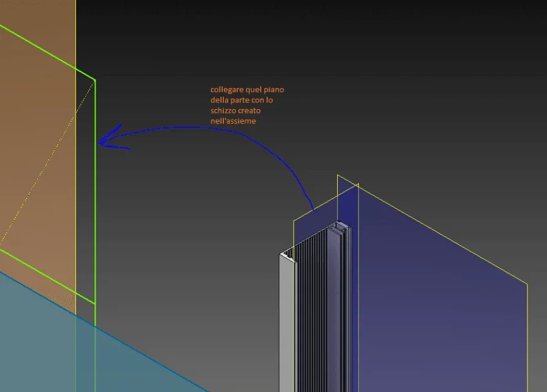Click the word 'nell'assieme' in the annotation
Image resolution: width=547 pixels, height=392 pixels.
click(x=233, y=121)
